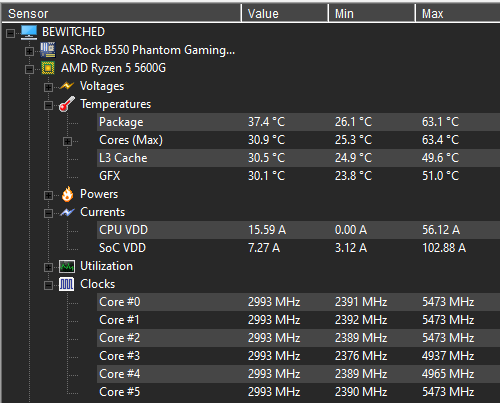Viewport: 500px width, 403px height.
Task: Click the Max column header
Action: pyautogui.click(x=458, y=14)
